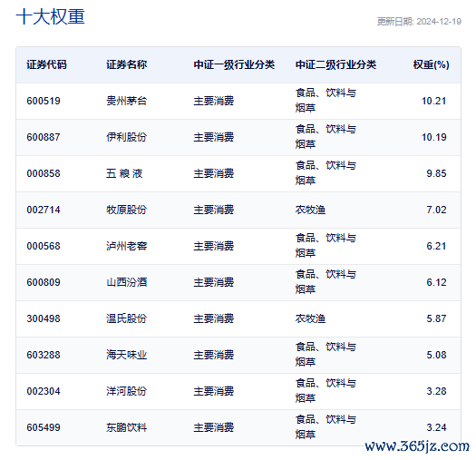This screenshot has width=476, height=460.
Task: Click 食品、饮料与烟草 in the 山西汾酒 row
Action: [x=325, y=281]
